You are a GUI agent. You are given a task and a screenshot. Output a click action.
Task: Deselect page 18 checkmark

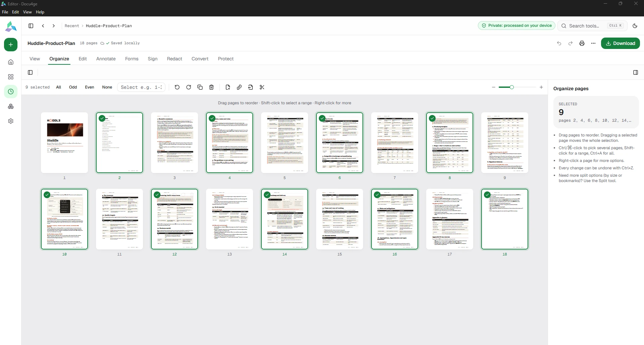click(487, 195)
